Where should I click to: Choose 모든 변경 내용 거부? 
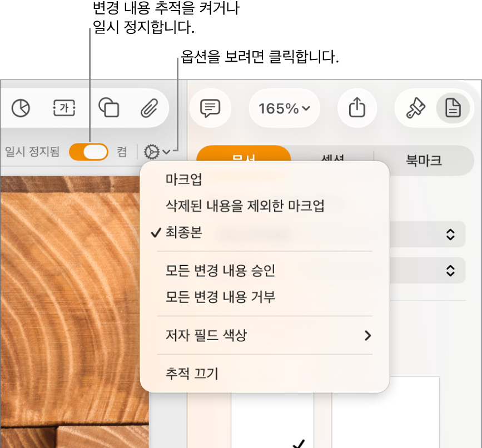(265, 297)
